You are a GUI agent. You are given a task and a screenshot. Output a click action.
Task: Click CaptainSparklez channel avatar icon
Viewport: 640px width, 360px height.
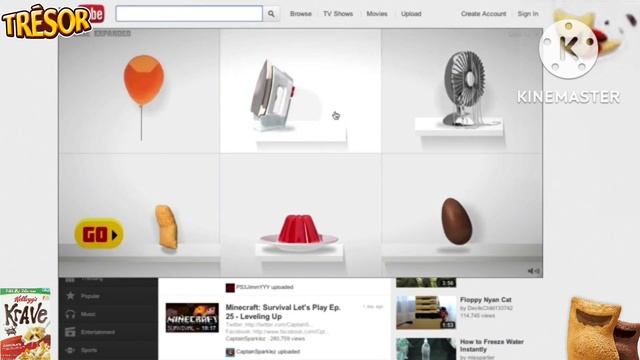[x=230, y=352]
